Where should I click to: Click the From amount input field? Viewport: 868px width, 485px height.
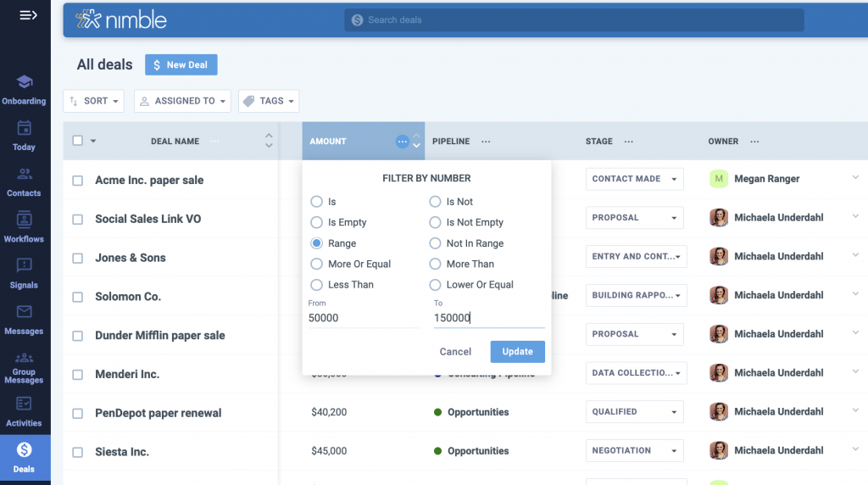click(x=364, y=318)
